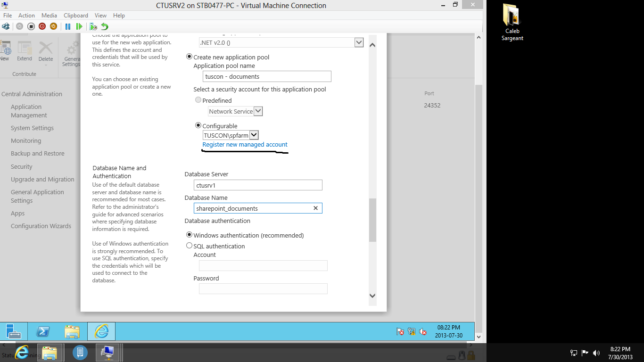Click the Database Server field
Screen dimensions: 644x362
click(258, 185)
